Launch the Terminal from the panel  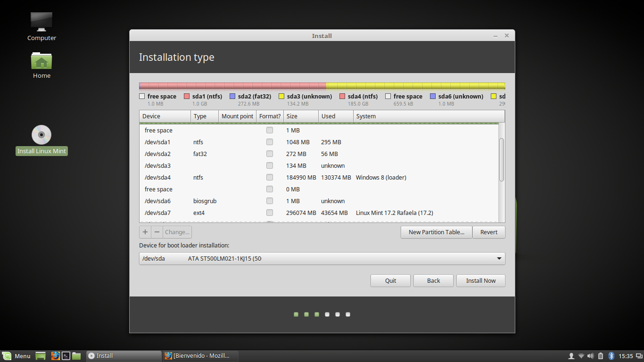pyautogui.click(x=66, y=356)
